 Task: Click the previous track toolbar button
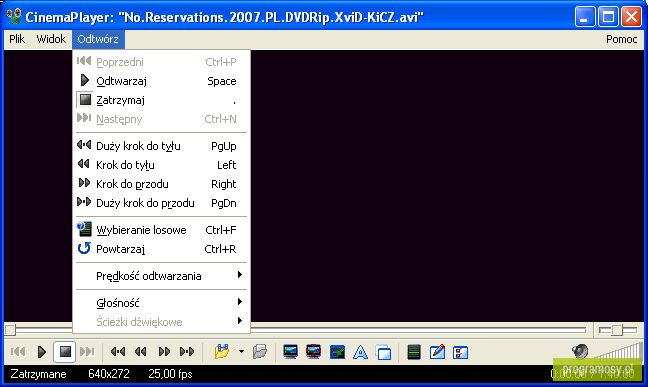coord(18,352)
